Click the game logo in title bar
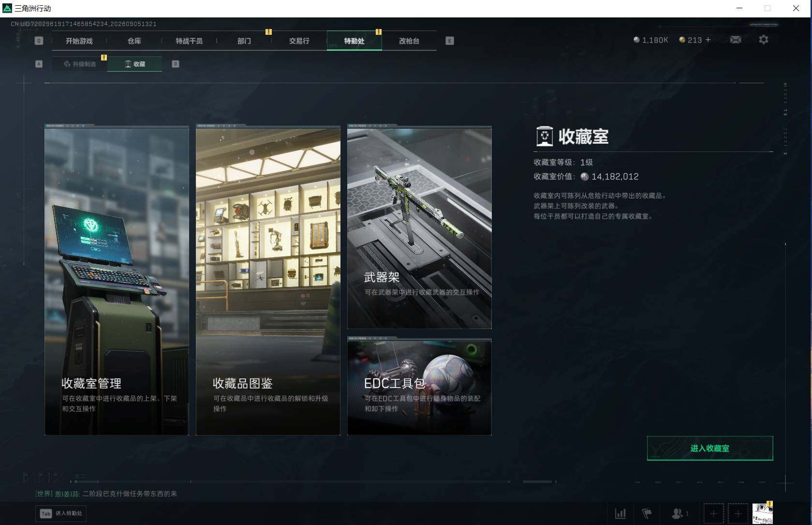The image size is (812, 525). pos(7,8)
